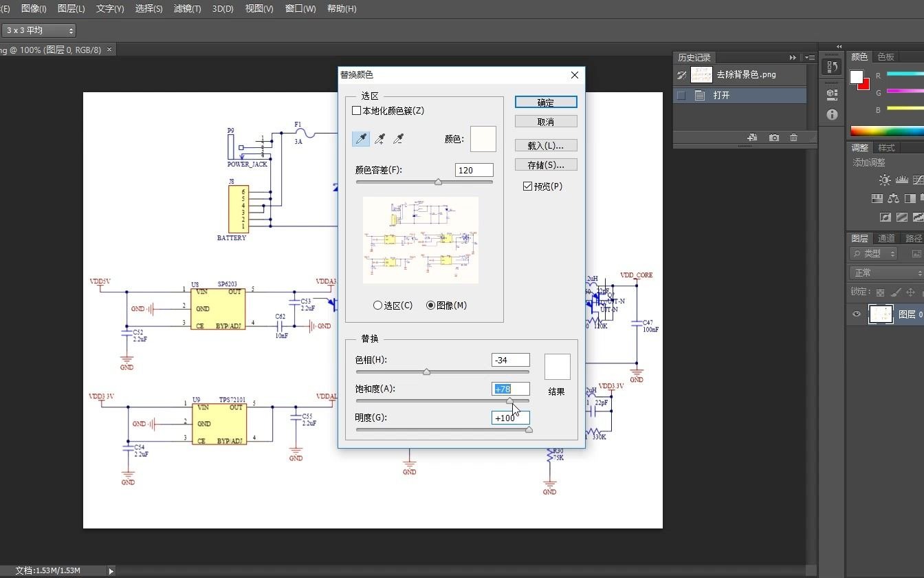Open the collapsed History panel icon
This screenshot has height=578, width=924.
coord(832,67)
